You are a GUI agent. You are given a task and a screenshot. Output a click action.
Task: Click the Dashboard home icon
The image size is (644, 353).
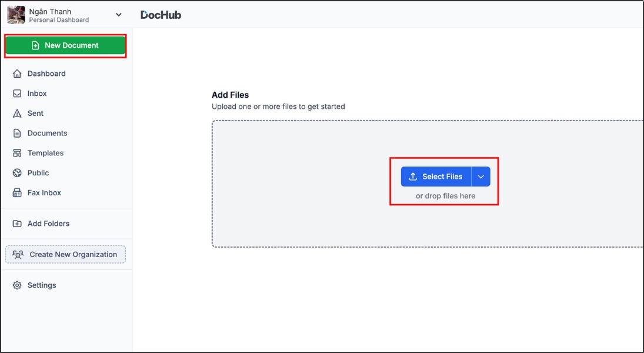[x=17, y=74]
